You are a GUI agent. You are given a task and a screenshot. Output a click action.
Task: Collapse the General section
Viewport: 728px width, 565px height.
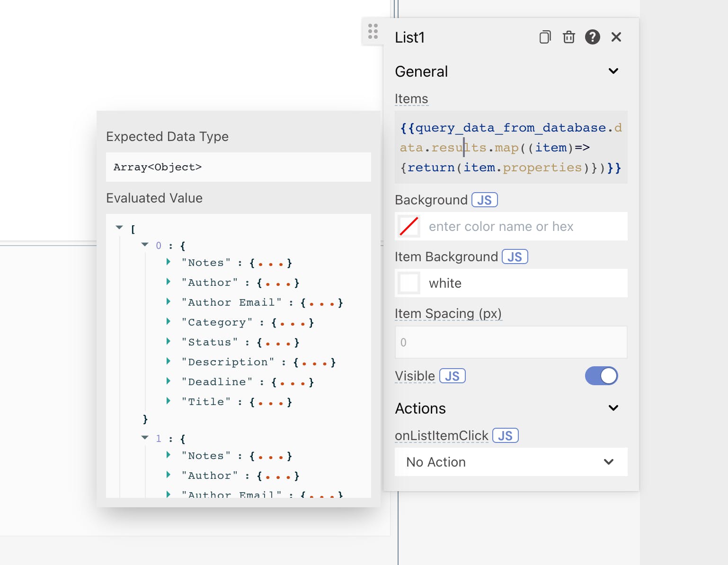pos(613,71)
